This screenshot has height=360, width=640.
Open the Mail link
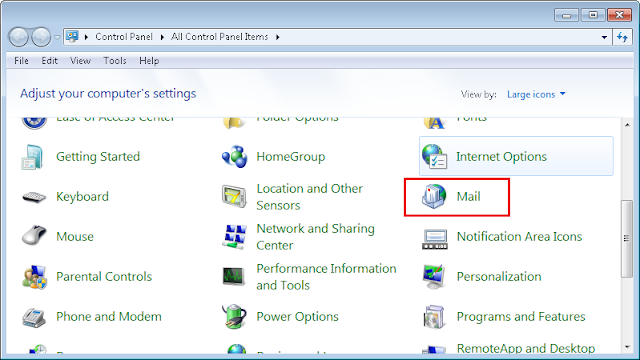(x=468, y=197)
